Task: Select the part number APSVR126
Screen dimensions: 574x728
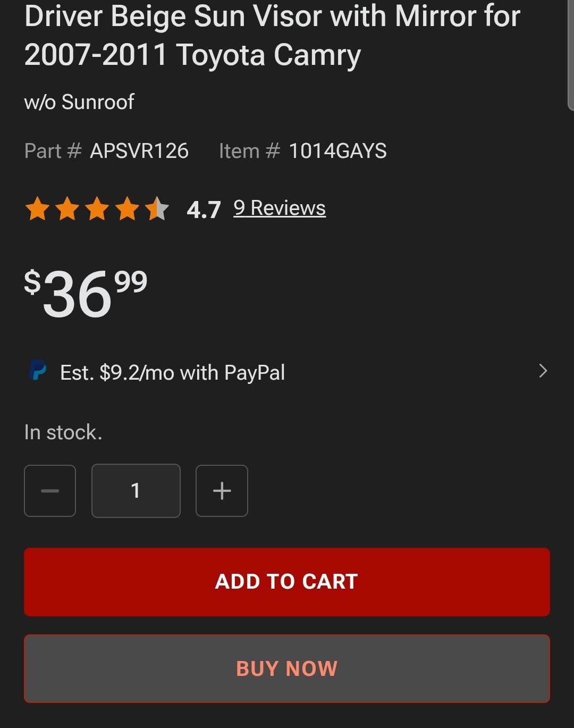Action: [139, 151]
